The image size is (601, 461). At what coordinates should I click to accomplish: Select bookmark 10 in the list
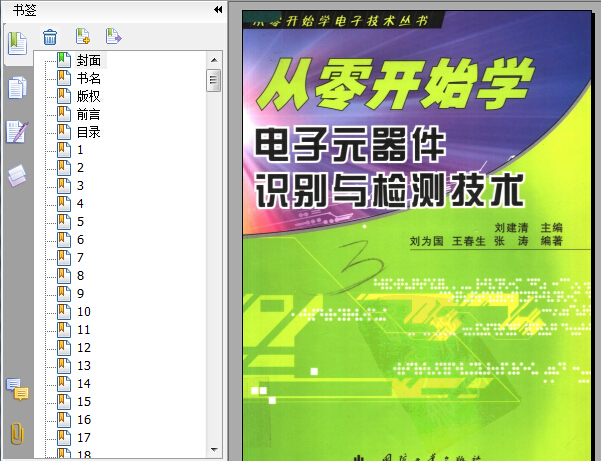point(84,312)
